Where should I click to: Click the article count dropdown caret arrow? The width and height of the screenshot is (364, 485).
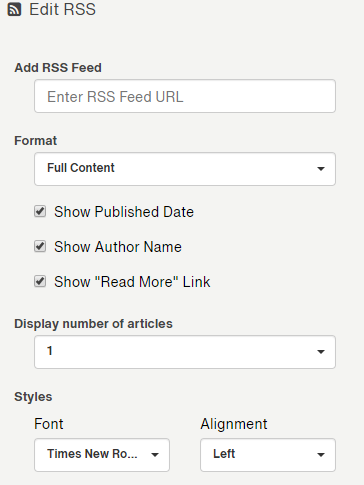click(x=321, y=352)
